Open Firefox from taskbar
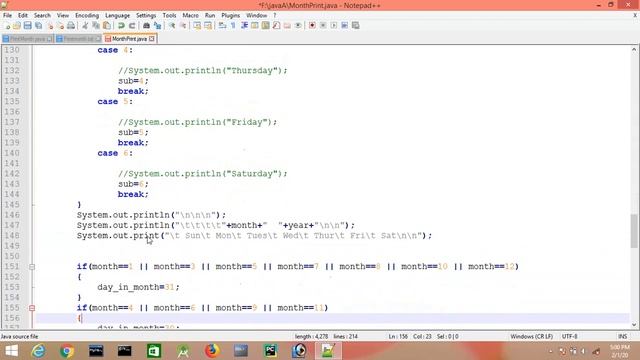 pyautogui.click(x=212, y=351)
